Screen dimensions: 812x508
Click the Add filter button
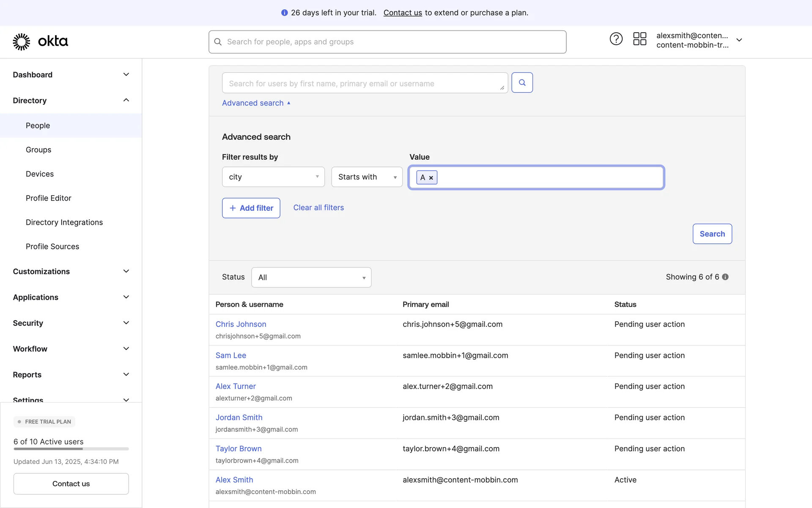tap(251, 208)
